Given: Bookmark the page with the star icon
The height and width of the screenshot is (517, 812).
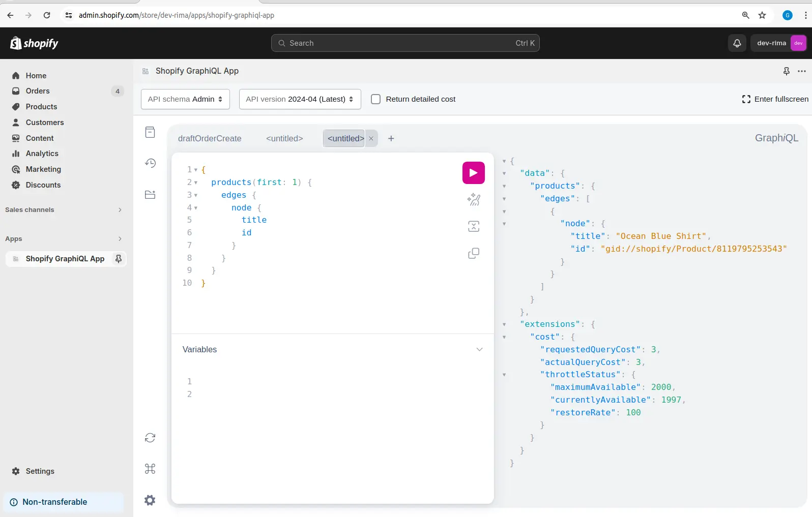Looking at the screenshot, I should click(x=762, y=15).
